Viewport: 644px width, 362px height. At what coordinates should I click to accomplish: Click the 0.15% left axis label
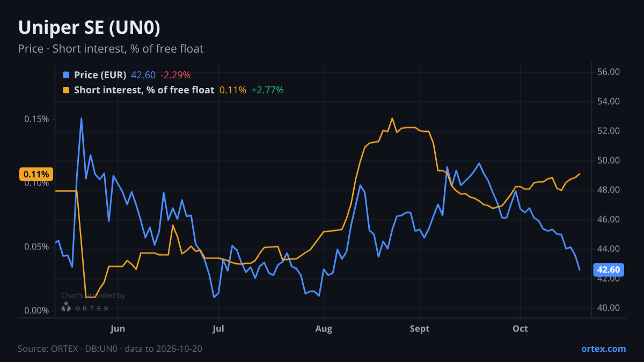click(37, 119)
